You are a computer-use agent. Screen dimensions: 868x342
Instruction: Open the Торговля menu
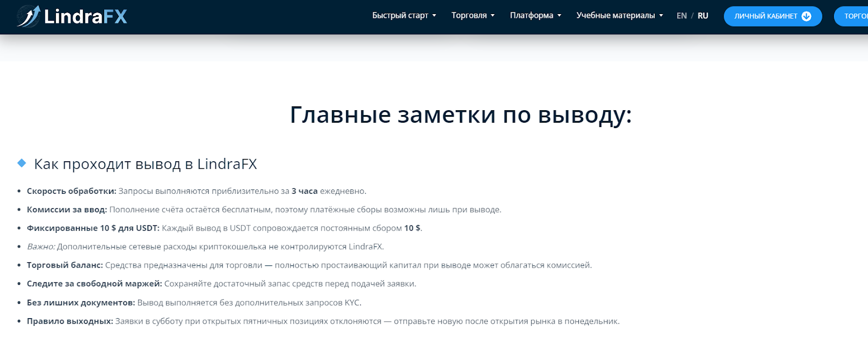469,16
